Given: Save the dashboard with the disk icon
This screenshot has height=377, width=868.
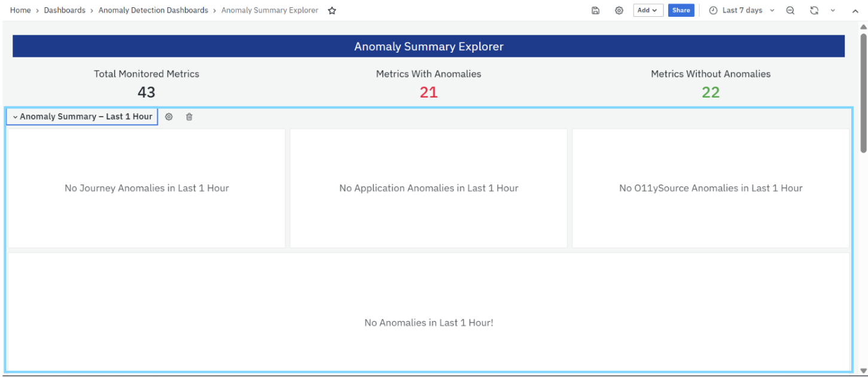Looking at the screenshot, I should (595, 10).
